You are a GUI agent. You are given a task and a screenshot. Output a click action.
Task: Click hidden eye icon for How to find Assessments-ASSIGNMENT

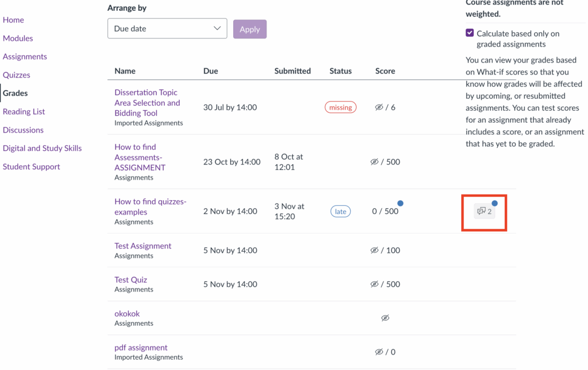coord(374,162)
